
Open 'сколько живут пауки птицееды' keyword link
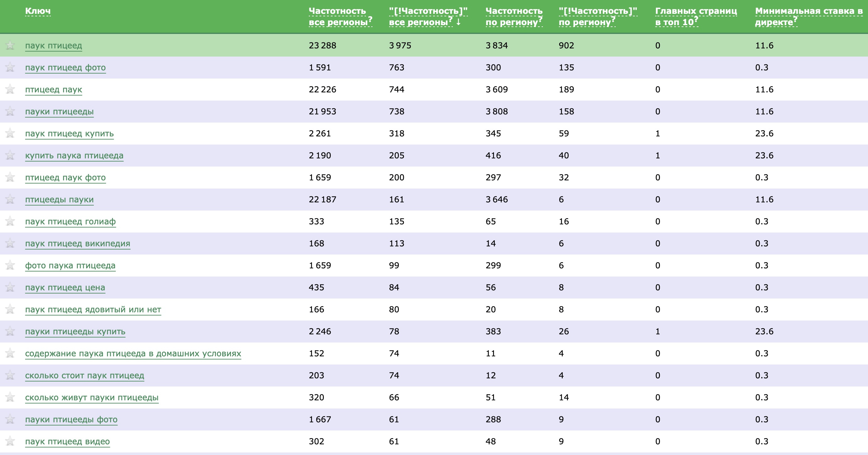point(92,397)
